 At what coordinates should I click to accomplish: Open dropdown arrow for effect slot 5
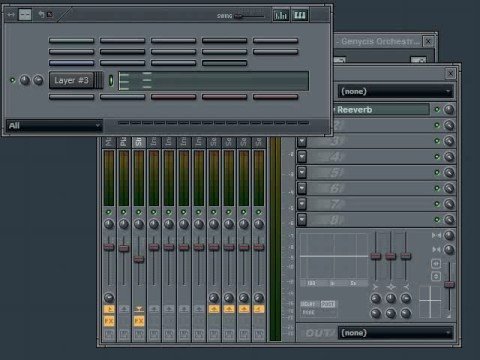(302, 172)
